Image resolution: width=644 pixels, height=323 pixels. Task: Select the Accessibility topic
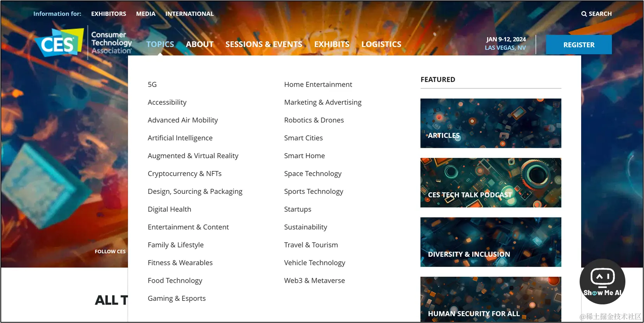point(167,102)
